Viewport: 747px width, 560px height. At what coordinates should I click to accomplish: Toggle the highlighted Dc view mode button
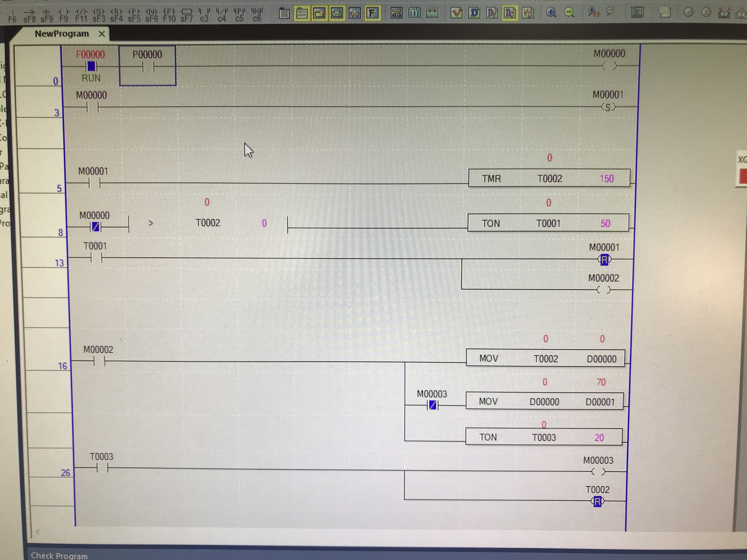(x=510, y=13)
